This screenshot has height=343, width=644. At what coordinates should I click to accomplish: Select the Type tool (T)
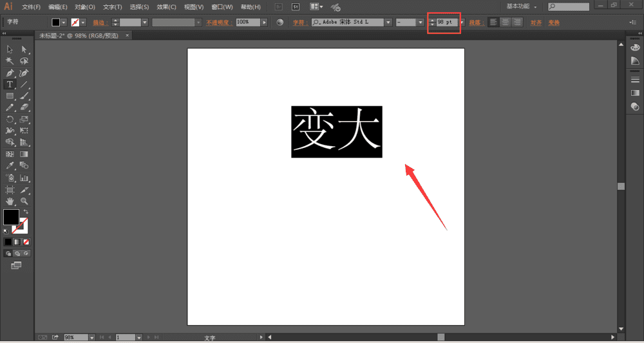click(x=10, y=84)
